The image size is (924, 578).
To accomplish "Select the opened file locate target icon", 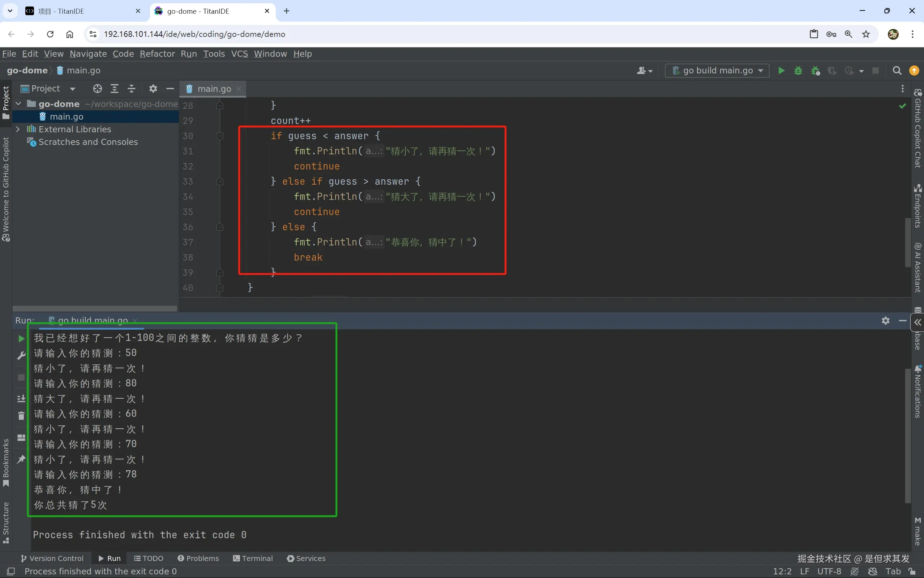I will click(98, 89).
